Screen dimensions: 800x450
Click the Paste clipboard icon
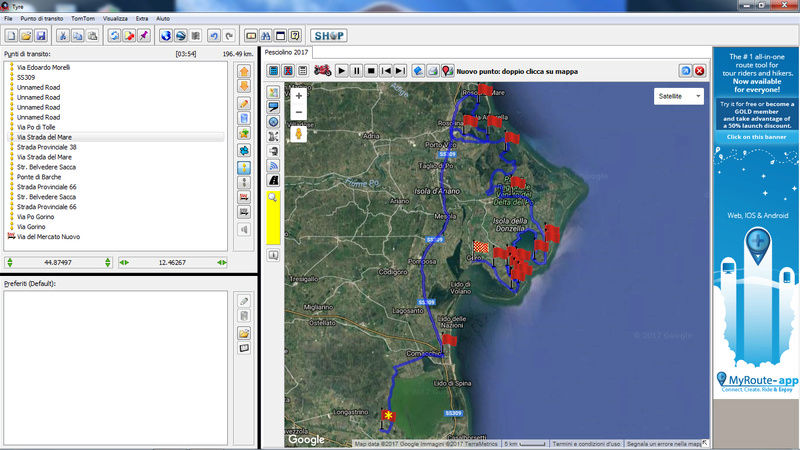pyautogui.click(x=92, y=36)
